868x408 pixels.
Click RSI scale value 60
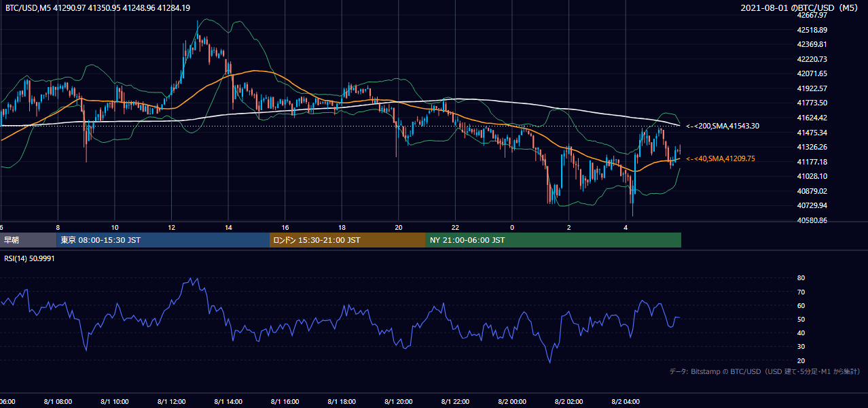click(x=801, y=305)
